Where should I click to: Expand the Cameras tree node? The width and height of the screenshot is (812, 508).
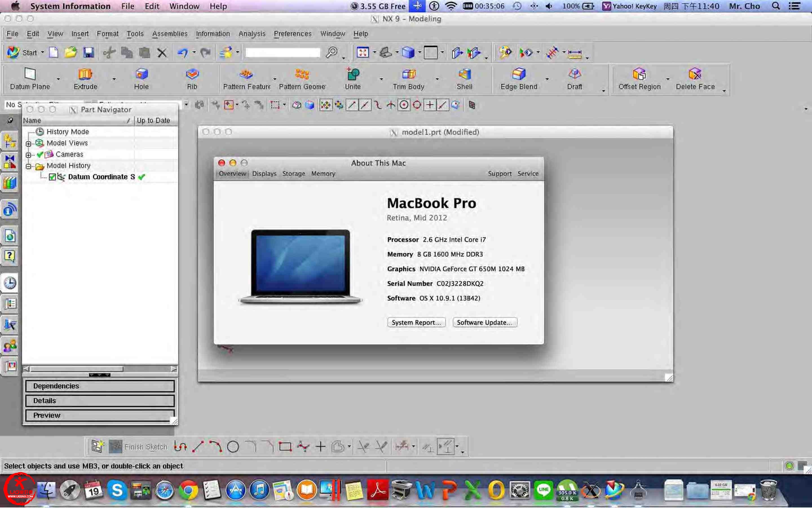point(28,155)
